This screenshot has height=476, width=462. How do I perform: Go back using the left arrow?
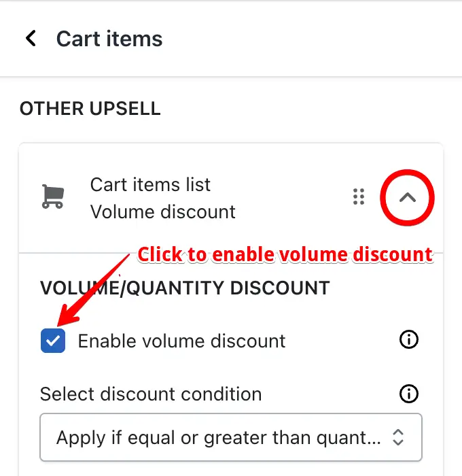tap(31, 38)
